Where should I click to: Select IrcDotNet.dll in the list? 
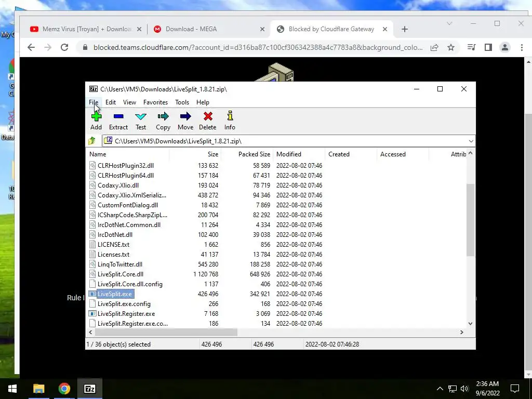tap(115, 234)
